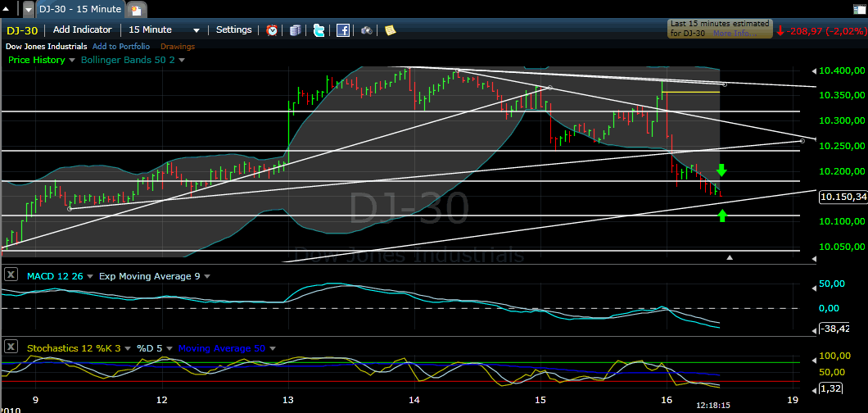This screenshot has height=413, width=868.
Task: Click the current price label 10.150,34
Action: coord(843,197)
